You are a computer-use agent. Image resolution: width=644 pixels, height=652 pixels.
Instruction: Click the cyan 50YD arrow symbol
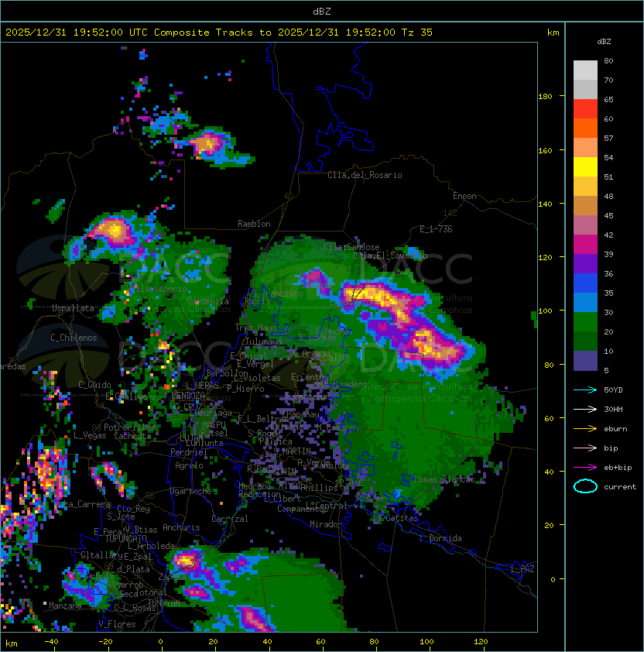[x=585, y=390]
